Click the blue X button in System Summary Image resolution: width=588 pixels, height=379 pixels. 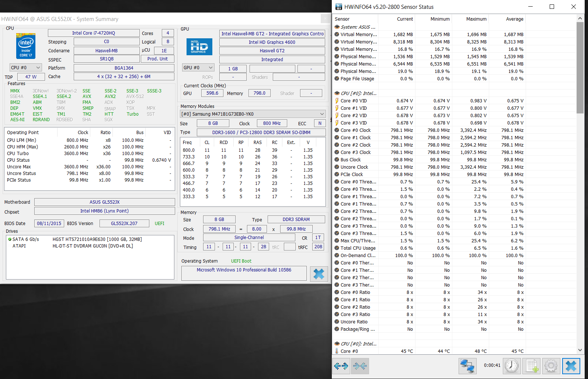[x=319, y=274]
